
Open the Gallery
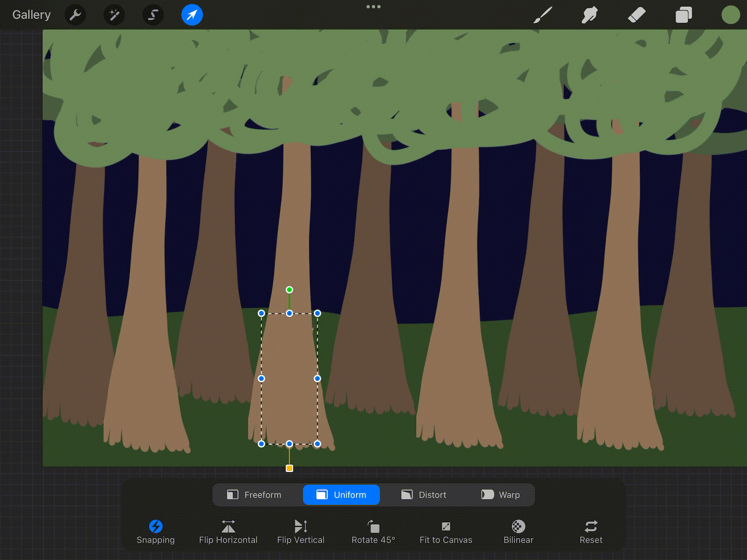[x=32, y=15]
